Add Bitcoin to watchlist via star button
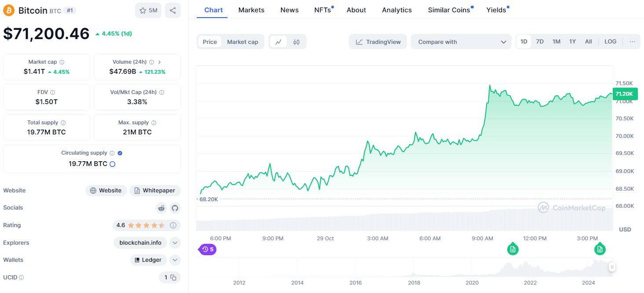 (x=148, y=10)
